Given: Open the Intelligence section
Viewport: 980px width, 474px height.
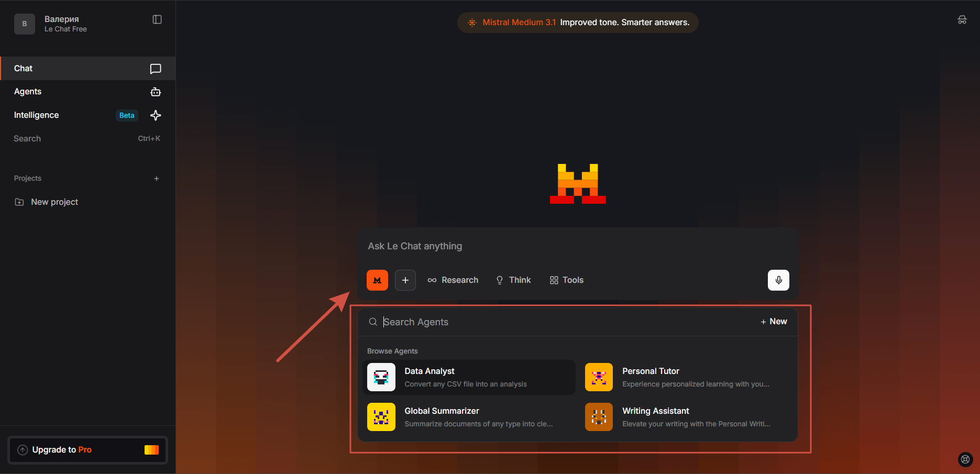Looking at the screenshot, I should [88, 115].
